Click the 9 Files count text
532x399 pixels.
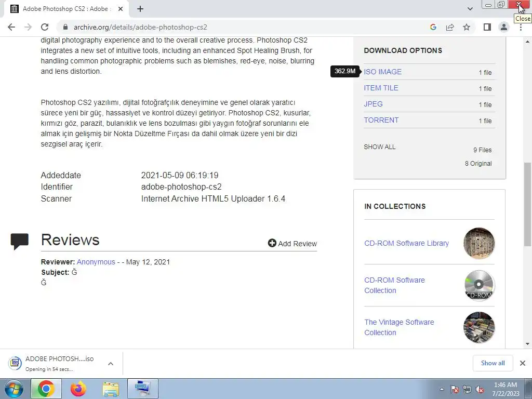[483, 150]
